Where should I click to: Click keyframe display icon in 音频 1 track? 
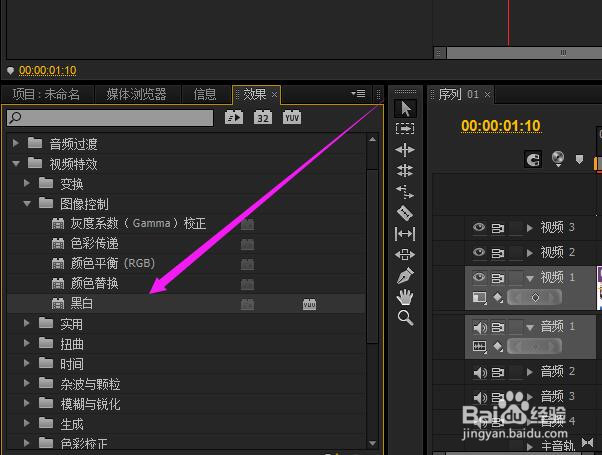(498, 346)
